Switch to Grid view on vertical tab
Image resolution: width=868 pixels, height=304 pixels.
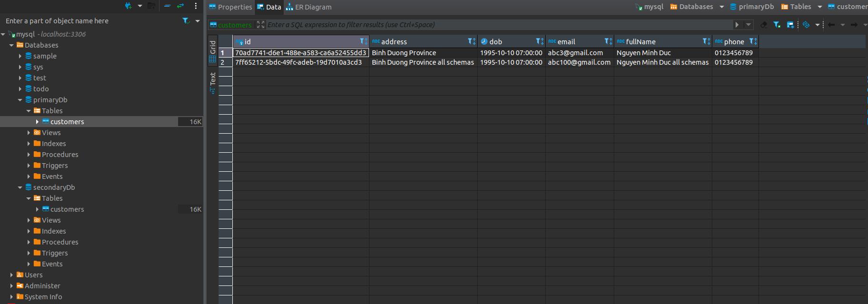213,51
